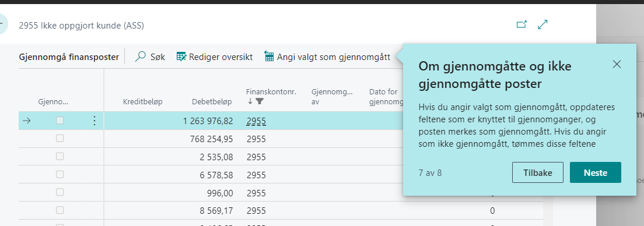Viewport: 644px width, 226px height.
Task: Tick the Gjennomgått checkbox in the 1 263 976,82 row
Action: 60,121
